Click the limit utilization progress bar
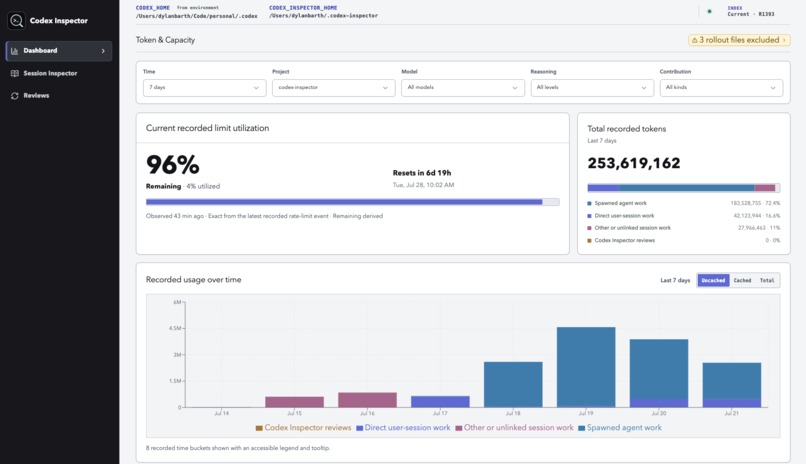 click(x=352, y=202)
